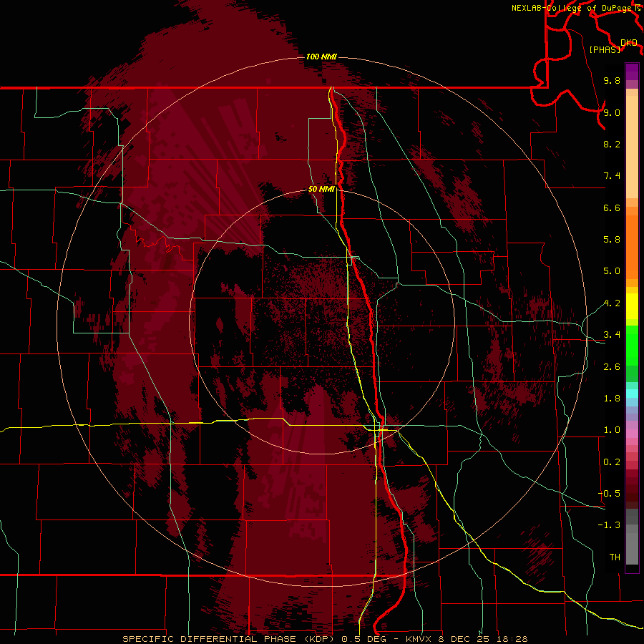Click the TH label on the color scale
644x644 pixels.
615,557
